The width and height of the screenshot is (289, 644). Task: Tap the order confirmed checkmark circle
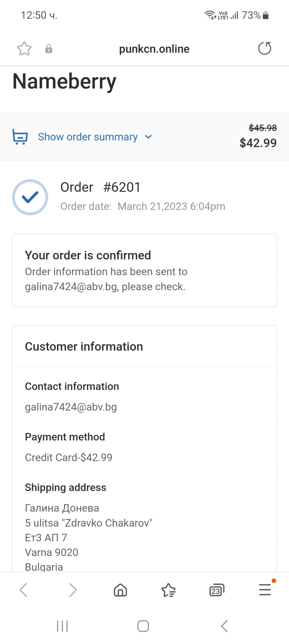[30, 197]
